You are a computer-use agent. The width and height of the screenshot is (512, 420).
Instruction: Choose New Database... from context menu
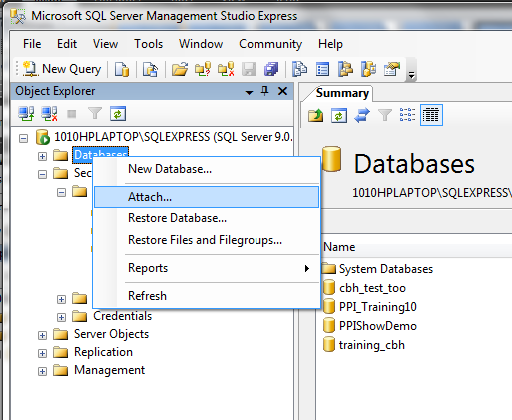tap(207, 169)
